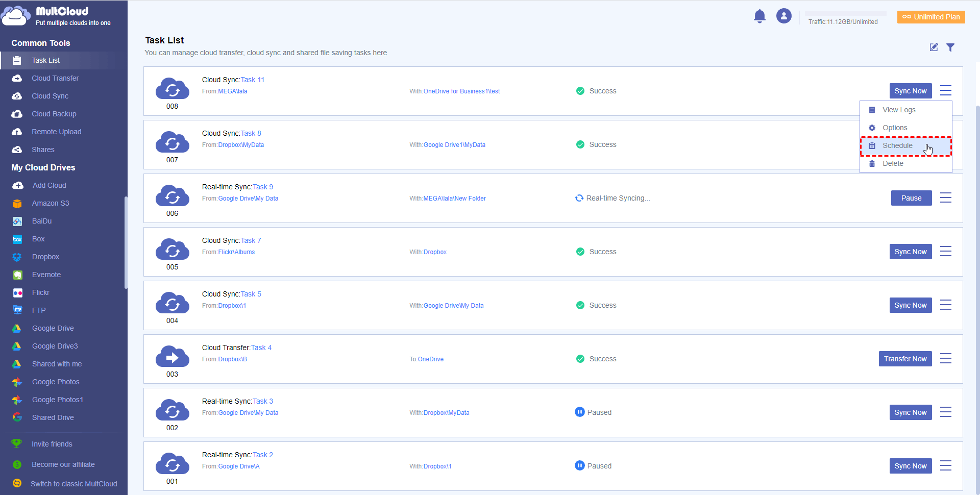Click the Unlimited Plan button

click(931, 17)
